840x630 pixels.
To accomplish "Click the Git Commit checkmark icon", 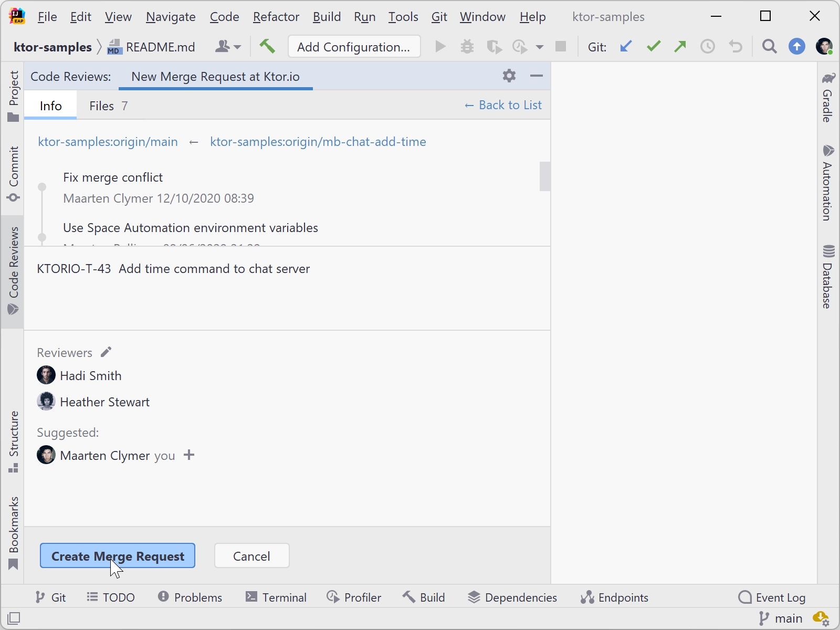I will [654, 47].
